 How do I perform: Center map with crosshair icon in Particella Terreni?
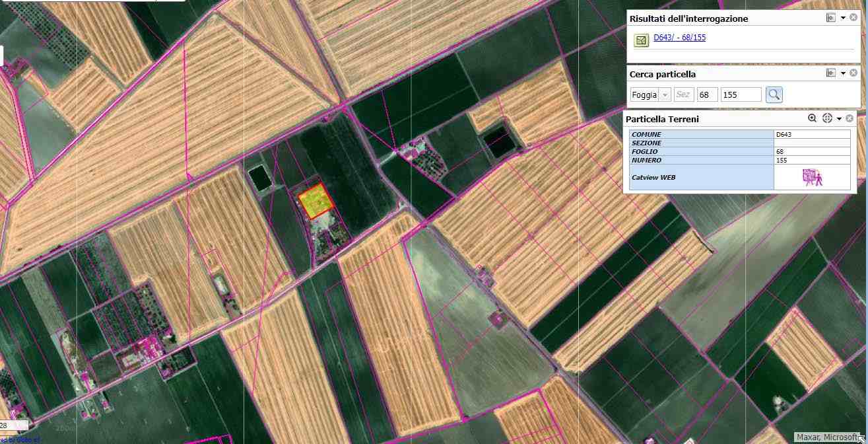827,118
